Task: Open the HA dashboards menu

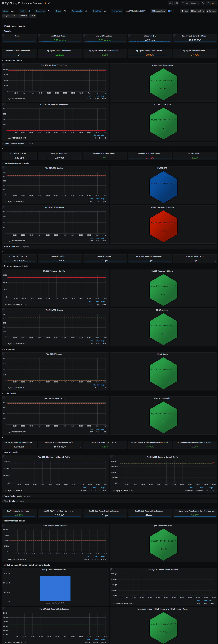Action: click(15, 16)
